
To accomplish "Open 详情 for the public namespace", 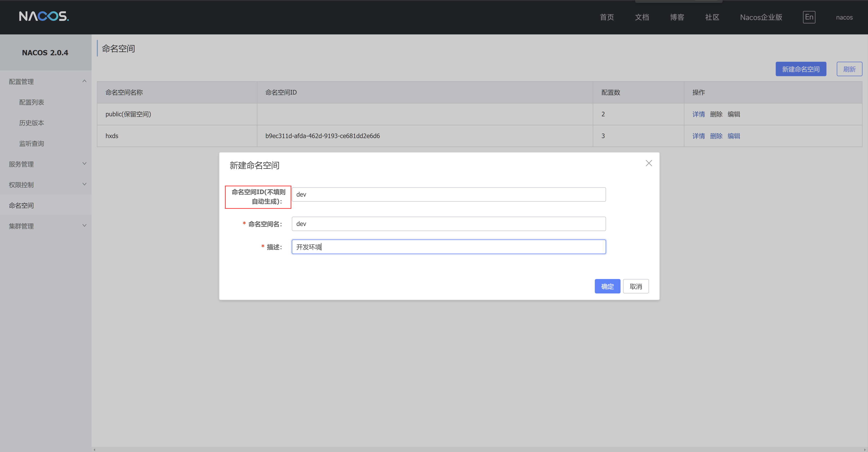I will tap(699, 114).
